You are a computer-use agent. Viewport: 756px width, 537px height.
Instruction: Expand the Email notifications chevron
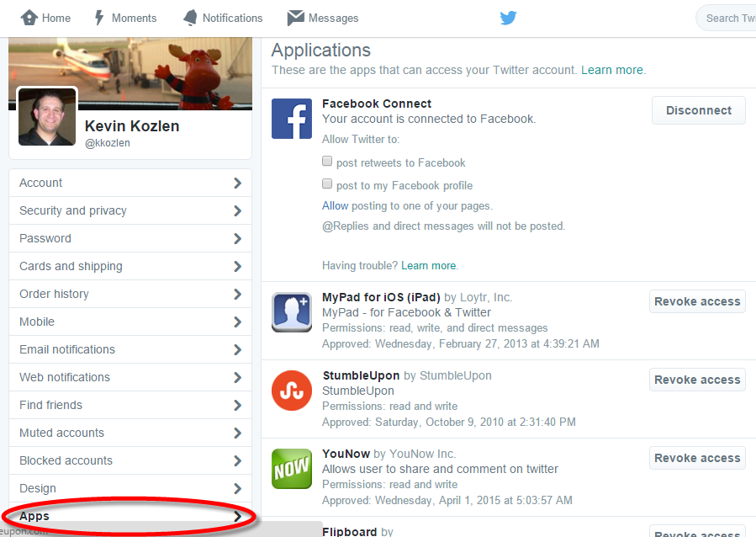point(237,349)
